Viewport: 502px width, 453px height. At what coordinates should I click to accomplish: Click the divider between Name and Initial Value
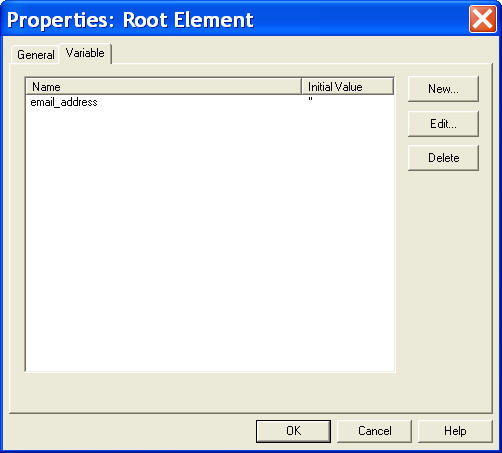(301, 87)
